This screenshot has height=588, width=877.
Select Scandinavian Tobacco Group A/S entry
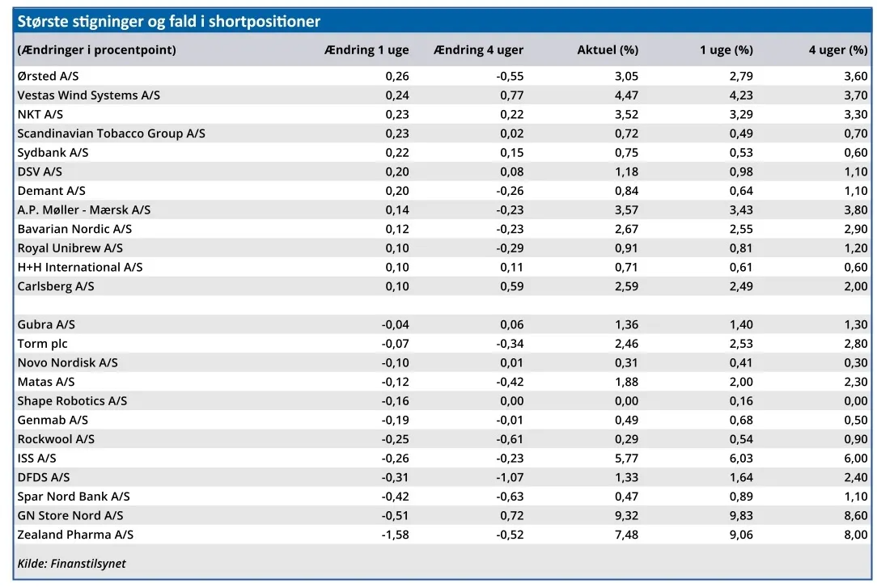(x=111, y=133)
